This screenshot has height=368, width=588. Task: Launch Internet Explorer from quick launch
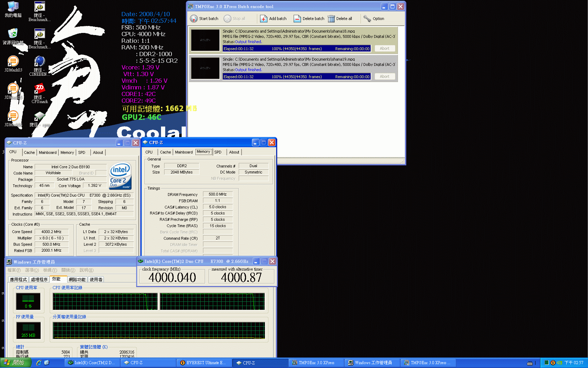click(x=39, y=363)
